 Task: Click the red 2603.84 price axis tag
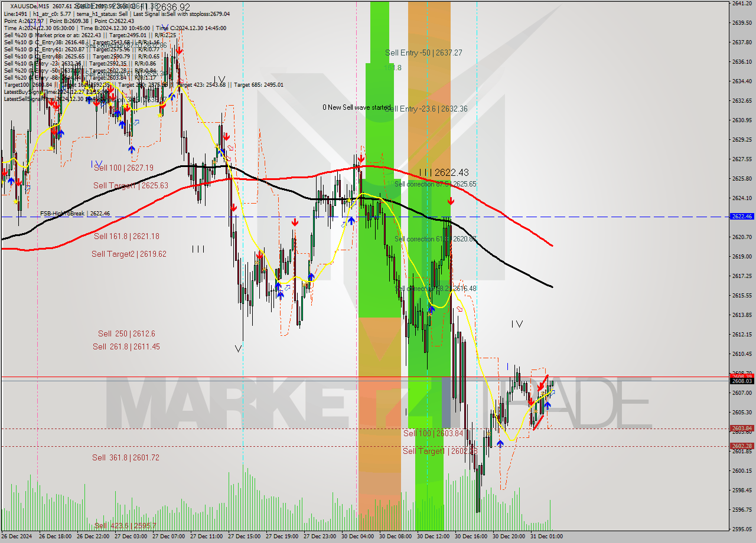742,428
